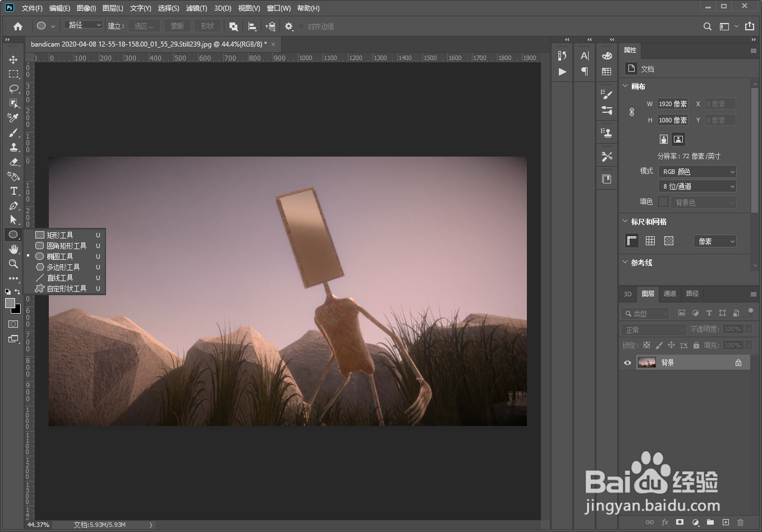Set canvas to portrait orientation
This screenshot has height=532, width=762.
click(x=664, y=139)
